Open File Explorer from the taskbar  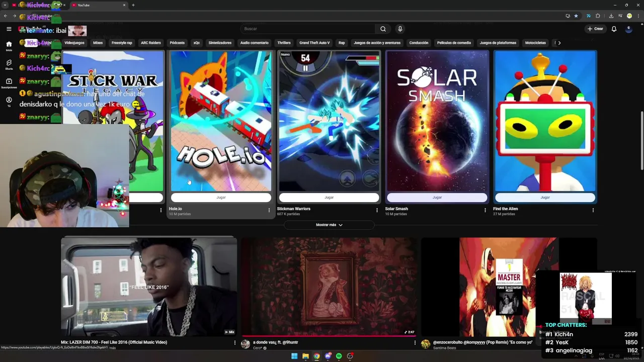(305, 356)
